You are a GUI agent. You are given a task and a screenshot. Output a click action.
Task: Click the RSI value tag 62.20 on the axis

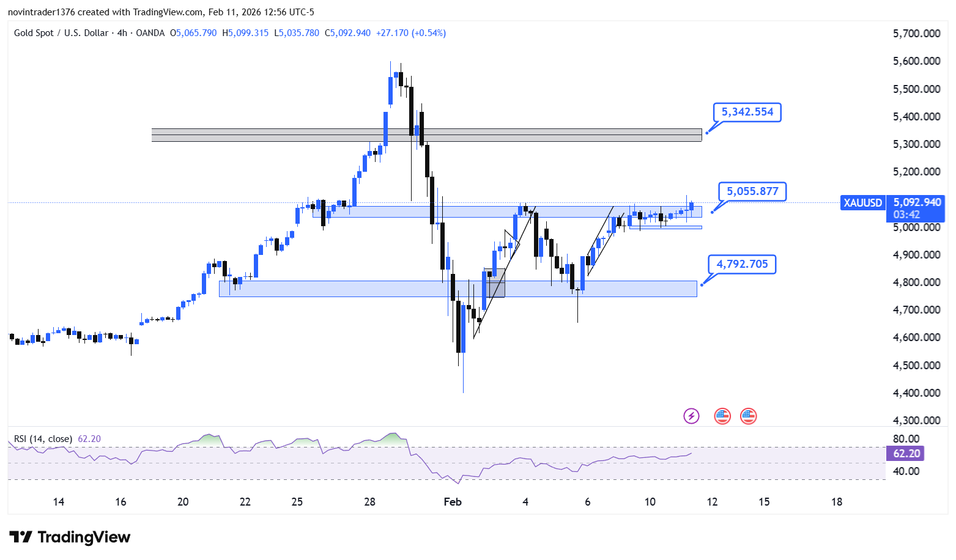(906, 453)
